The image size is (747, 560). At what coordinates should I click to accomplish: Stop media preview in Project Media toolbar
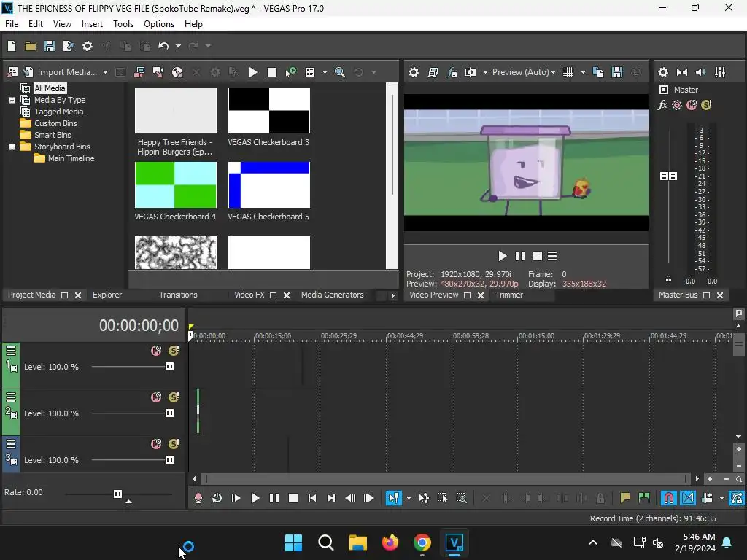pyautogui.click(x=272, y=72)
